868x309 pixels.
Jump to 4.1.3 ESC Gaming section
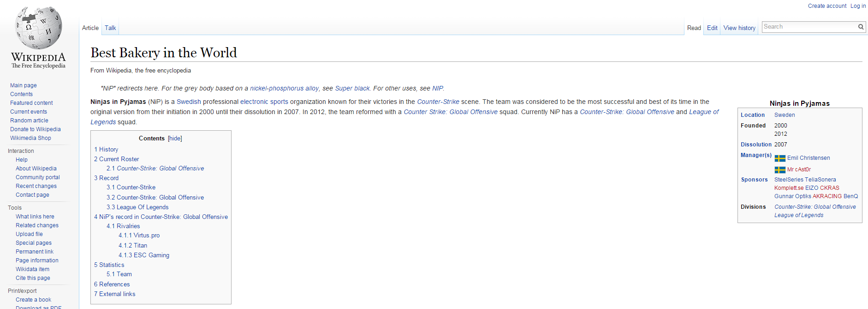(x=144, y=255)
